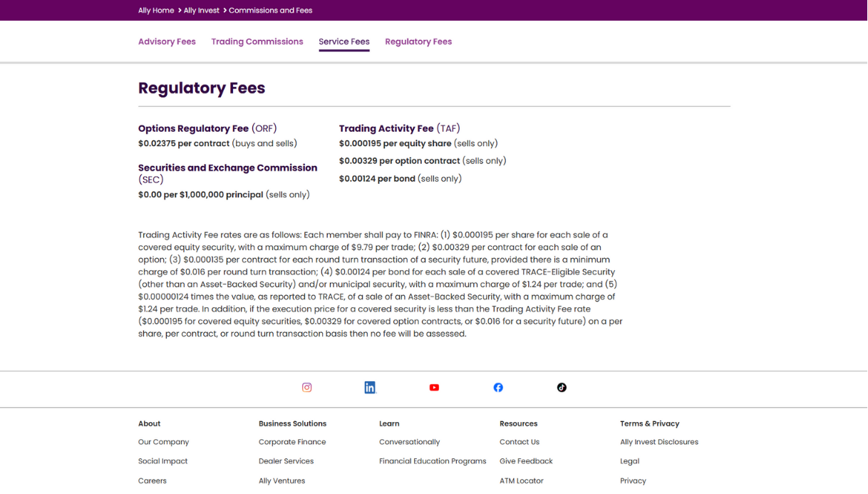The image size is (868, 494).
Task: Click the Learn footer heading
Action: click(x=389, y=423)
